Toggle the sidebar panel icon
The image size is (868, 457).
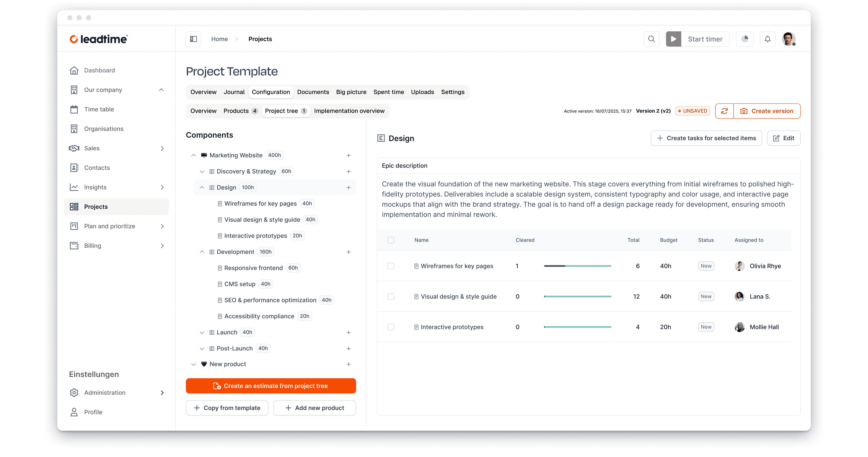click(x=194, y=39)
